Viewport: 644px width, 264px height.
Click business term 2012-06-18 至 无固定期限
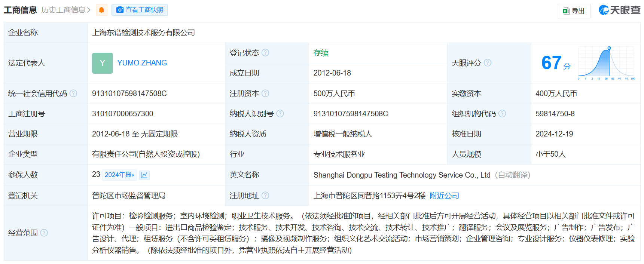[x=135, y=134]
